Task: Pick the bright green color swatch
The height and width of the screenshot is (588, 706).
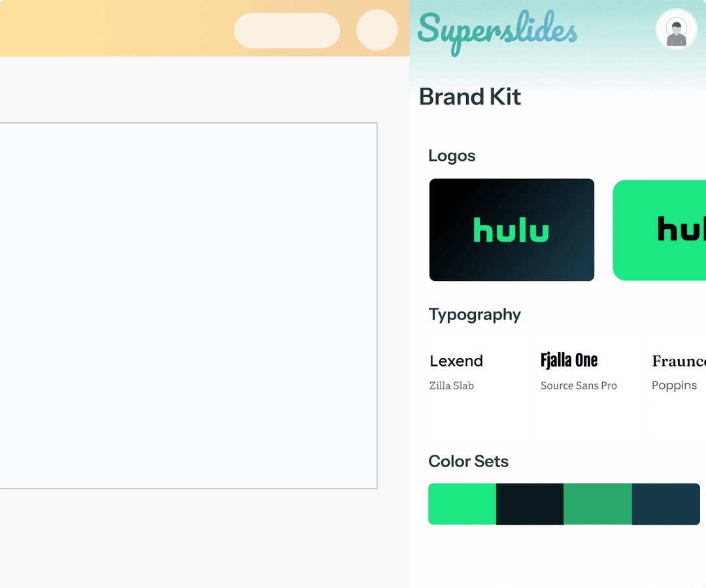Action: coord(462,504)
